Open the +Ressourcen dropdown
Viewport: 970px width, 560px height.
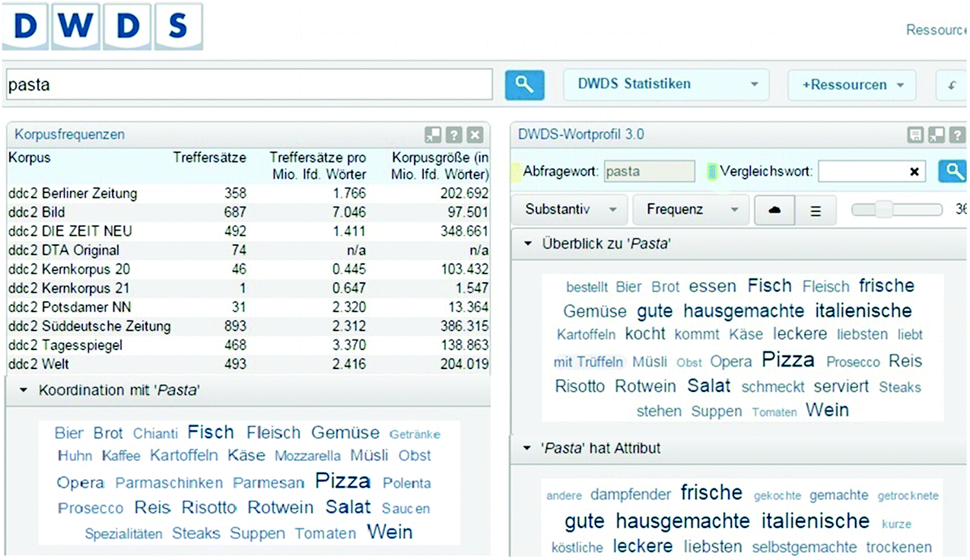[x=852, y=84]
